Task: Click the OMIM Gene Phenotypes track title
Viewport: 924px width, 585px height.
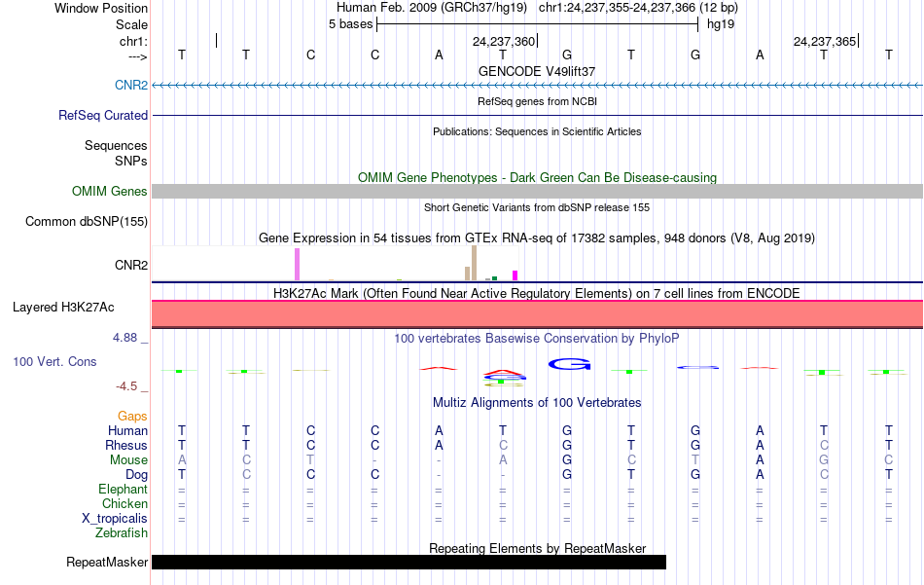Action: click(x=537, y=177)
